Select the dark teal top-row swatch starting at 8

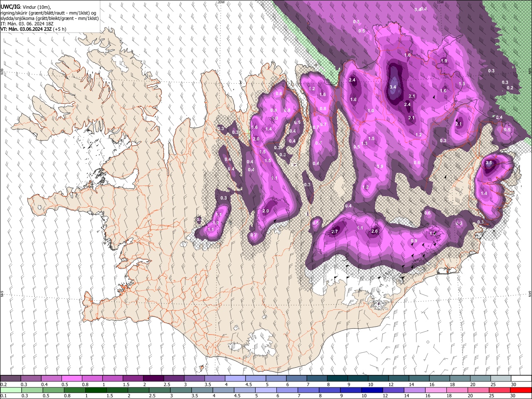(337, 378)
